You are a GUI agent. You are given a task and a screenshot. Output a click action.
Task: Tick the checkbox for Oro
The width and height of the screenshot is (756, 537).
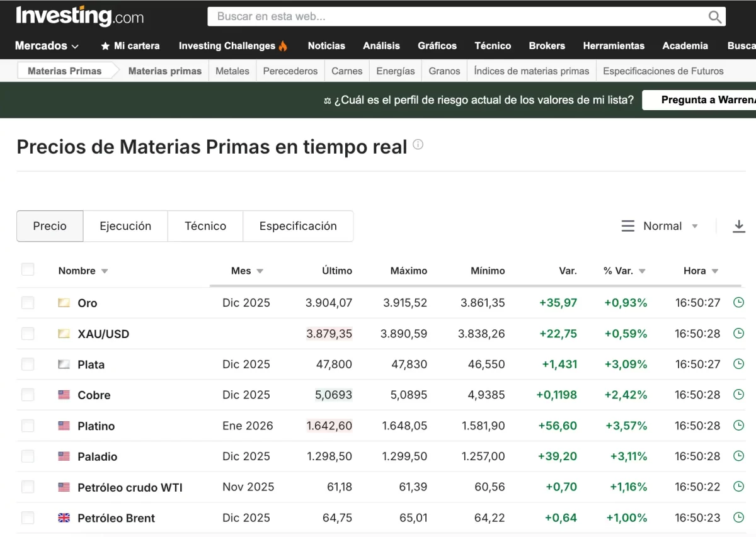tap(28, 303)
